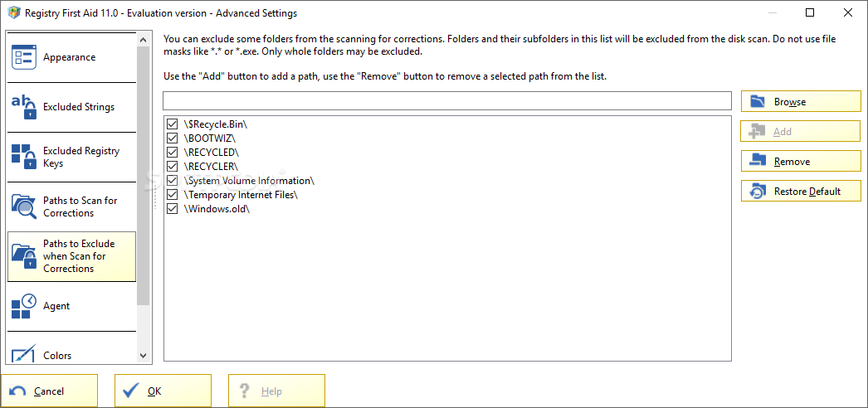The image size is (868, 408).
Task: Click the Restore Default icon
Action: (x=757, y=192)
